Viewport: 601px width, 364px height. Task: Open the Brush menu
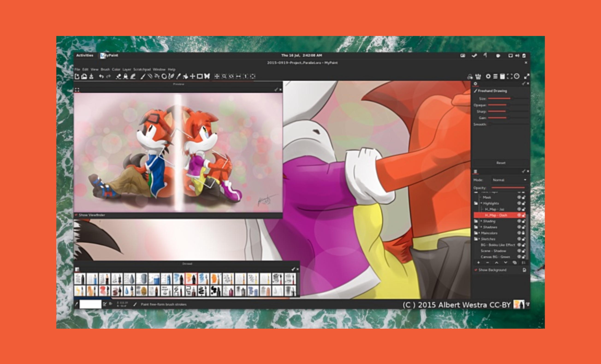pyautogui.click(x=105, y=70)
